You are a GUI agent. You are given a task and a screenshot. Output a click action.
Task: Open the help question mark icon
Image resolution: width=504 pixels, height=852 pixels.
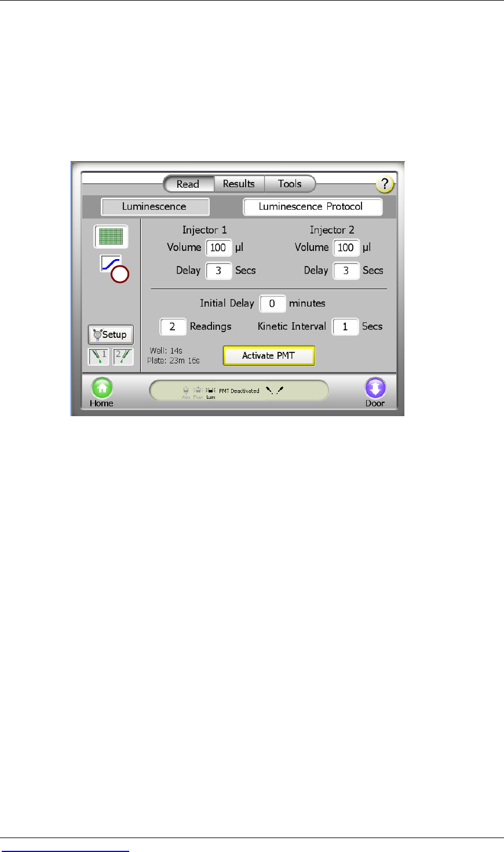[x=385, y=184]
